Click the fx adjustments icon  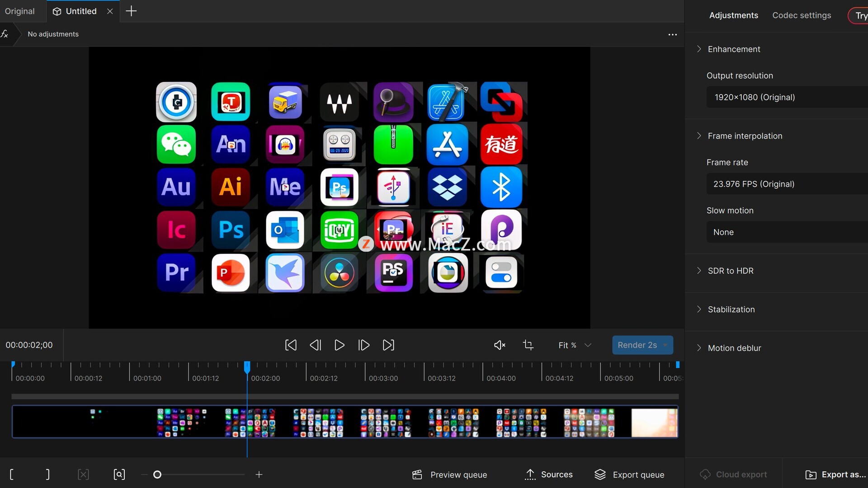point(5,34)
